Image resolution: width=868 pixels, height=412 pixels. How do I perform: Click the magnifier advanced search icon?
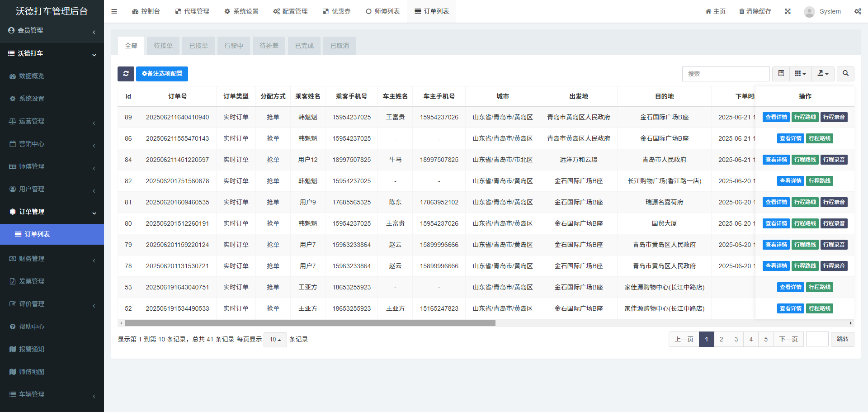click(x=845, y=74)
